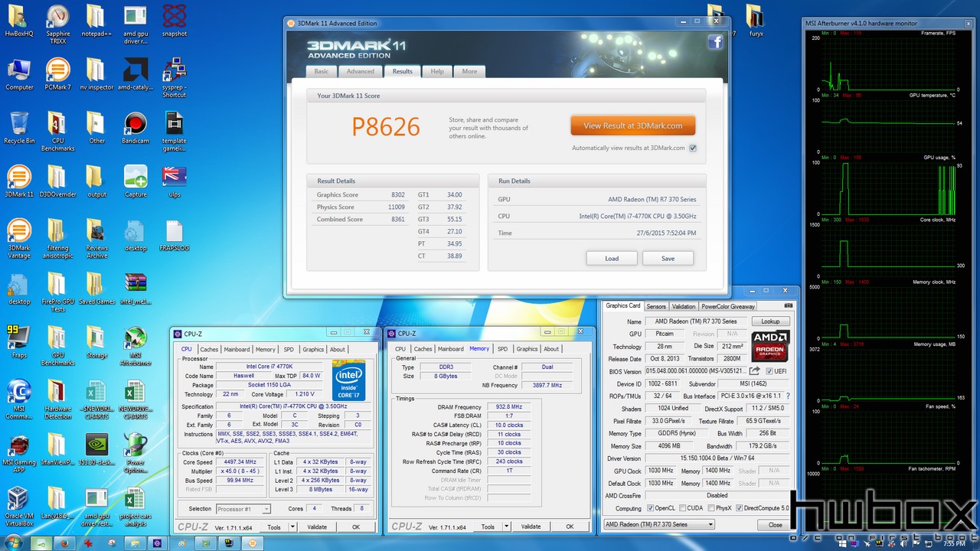Open D3DOverrider desktop icon
The image size is (980, 551).
point(57,181)
